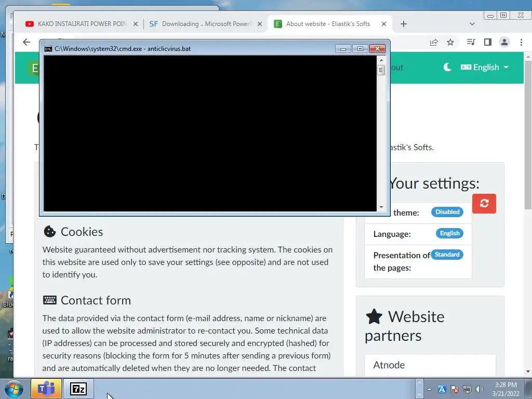
Task: Click the browser page scrollbar thumb
Action: (528, 135)
